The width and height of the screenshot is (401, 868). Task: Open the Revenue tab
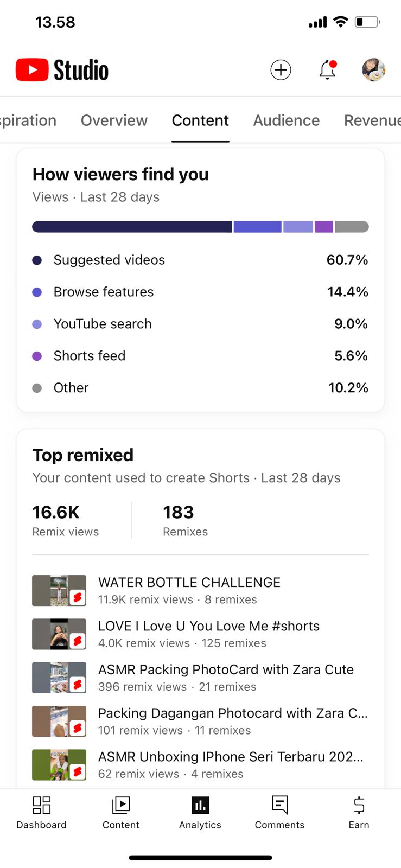[x=372, y=120]
